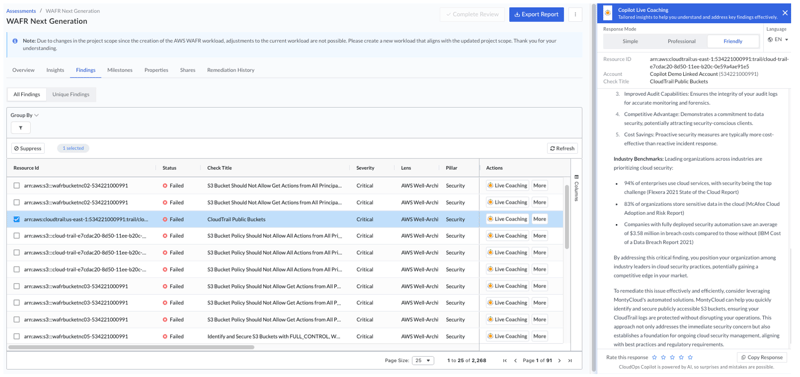800x377 pixels.
Task: Sort by the Resource Id column header
Action: (x=27, y=168)
